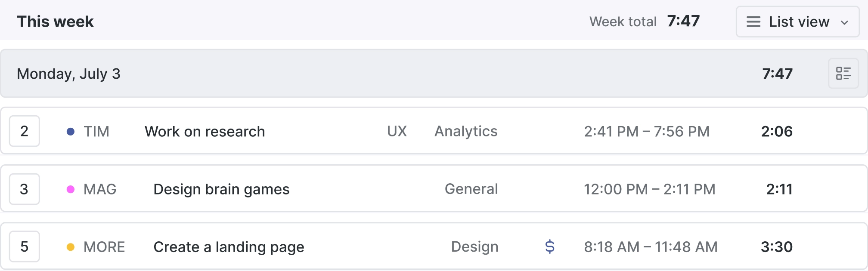Open the List view dropdown
The width and height of the screenshot is (868, 271).
[798, 22]
